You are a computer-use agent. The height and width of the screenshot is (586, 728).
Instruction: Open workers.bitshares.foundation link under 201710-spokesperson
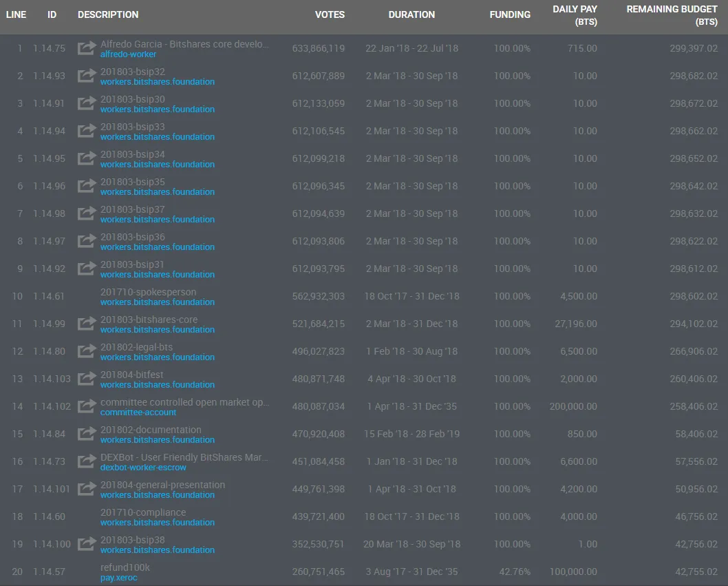(x=158, y=302)
